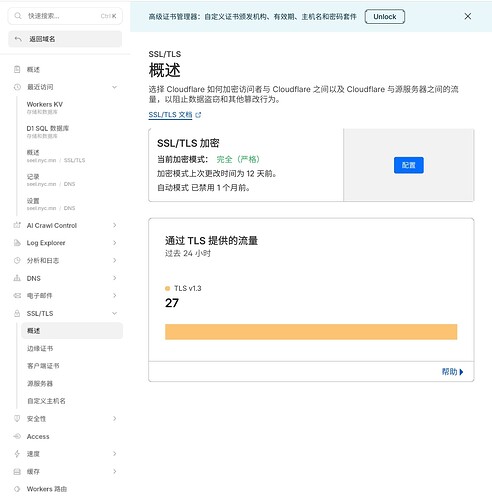Click the orange TLS v1.3 legend dot
Image resolution: width=492 pixels, height=500 pixels.
click(x=167, y=288)
